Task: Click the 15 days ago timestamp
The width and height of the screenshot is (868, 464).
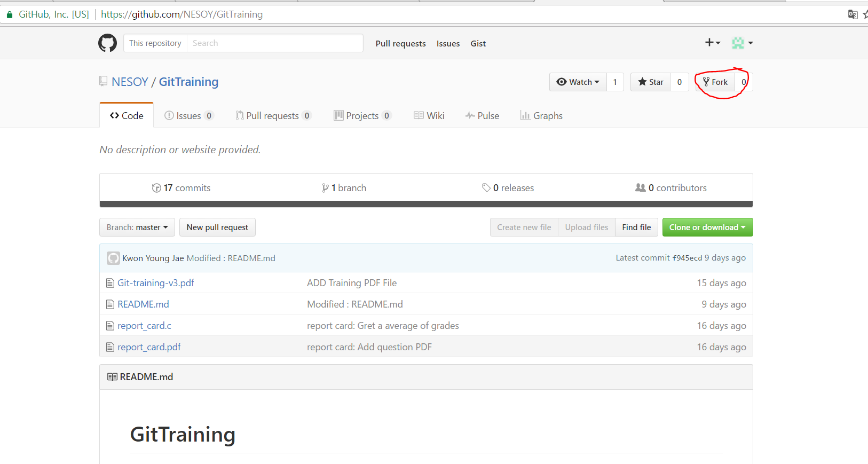Action: (721, 283)
